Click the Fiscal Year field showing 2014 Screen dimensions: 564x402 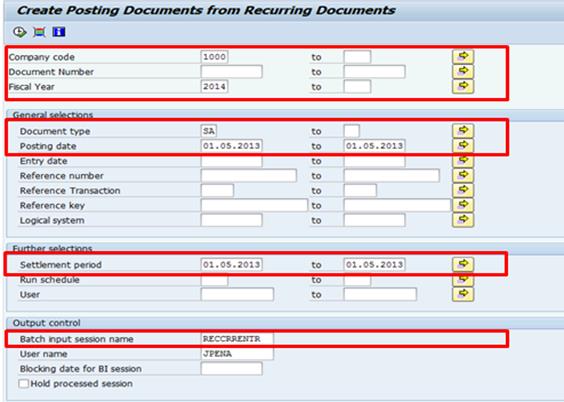point(214,87)
